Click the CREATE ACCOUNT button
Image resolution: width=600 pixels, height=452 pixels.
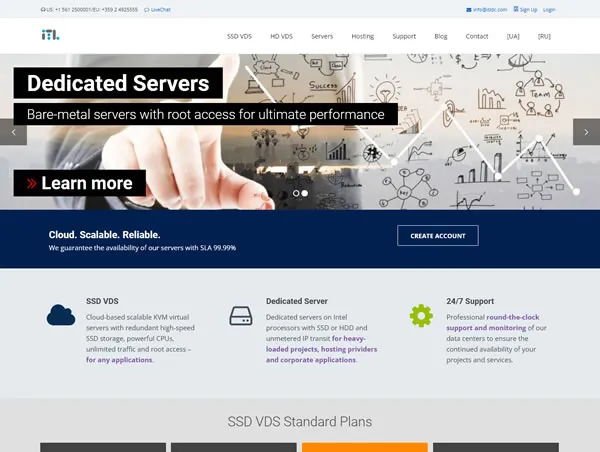click(x=438, y=236)
